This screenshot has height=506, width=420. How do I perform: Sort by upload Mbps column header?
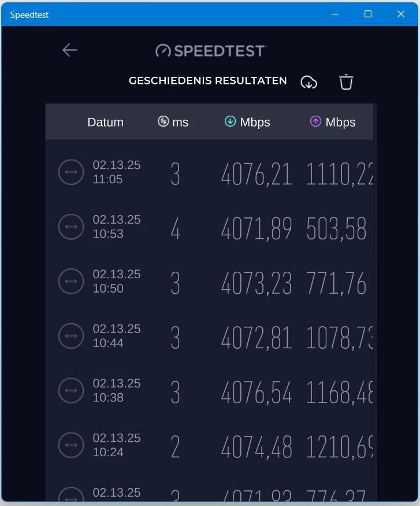[333, 122]
